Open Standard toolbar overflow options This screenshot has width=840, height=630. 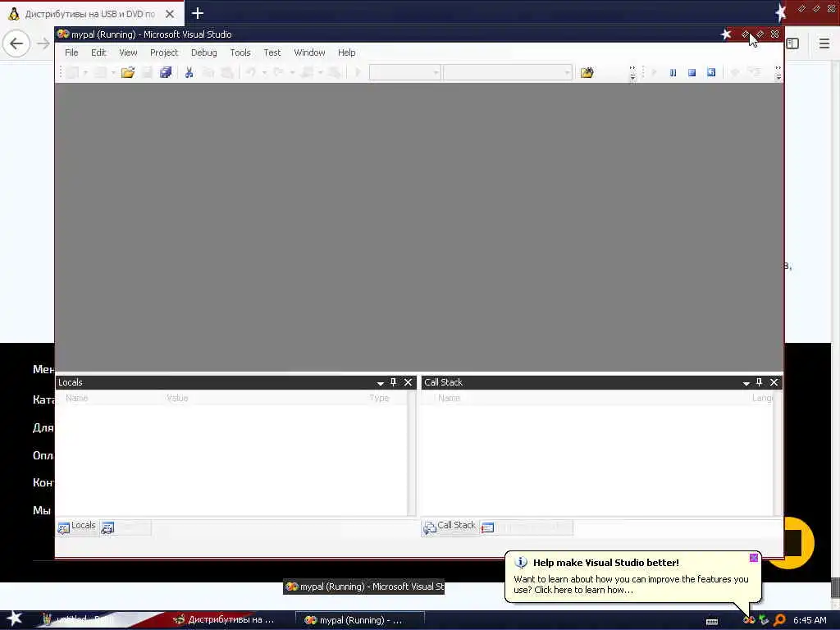[632, 73]
